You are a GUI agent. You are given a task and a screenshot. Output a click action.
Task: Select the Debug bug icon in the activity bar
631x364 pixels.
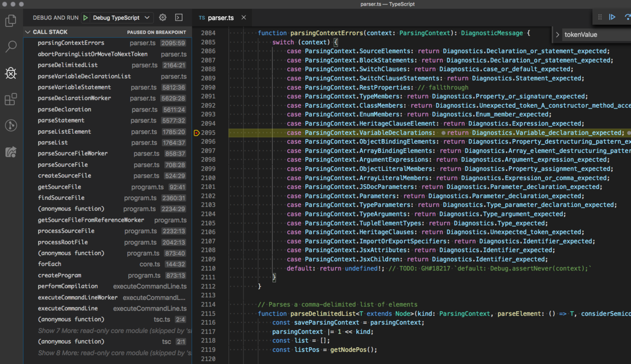pos(11,73)
